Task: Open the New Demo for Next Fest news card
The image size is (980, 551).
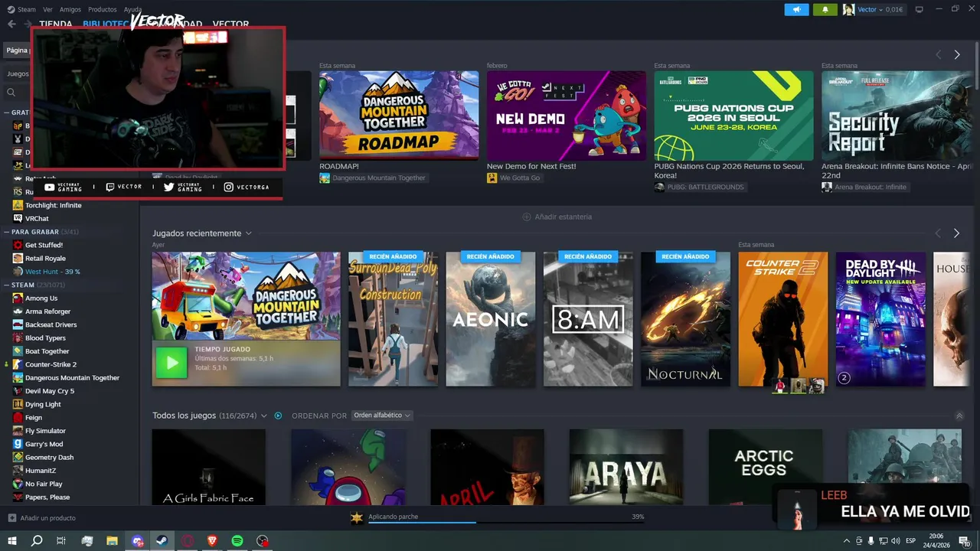Action: pos(567,116)
